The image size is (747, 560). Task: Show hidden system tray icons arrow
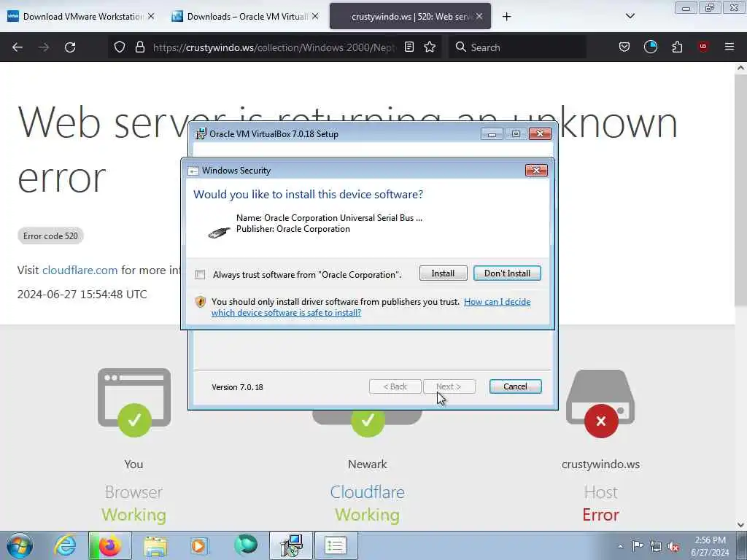620,547
